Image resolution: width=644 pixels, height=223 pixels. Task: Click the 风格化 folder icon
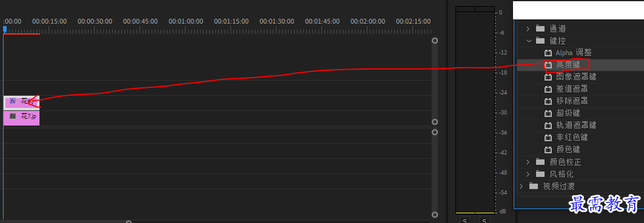[x=540, y=174]
